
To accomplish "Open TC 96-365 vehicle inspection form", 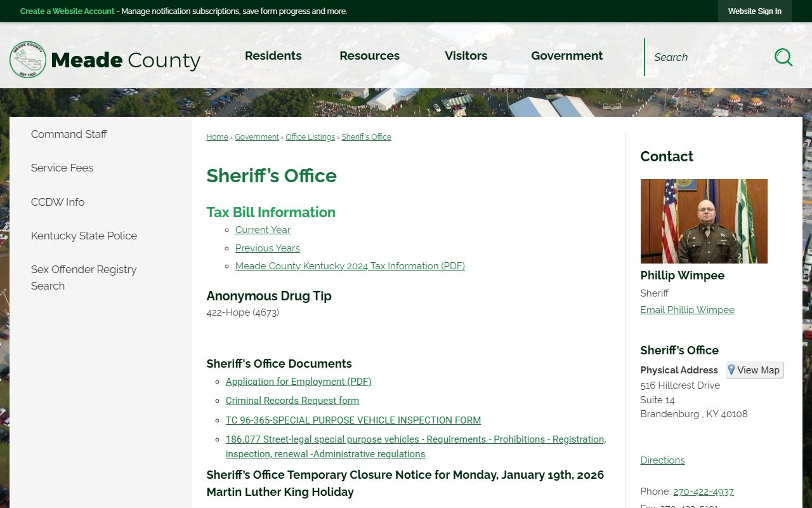I will coord(353,420).
